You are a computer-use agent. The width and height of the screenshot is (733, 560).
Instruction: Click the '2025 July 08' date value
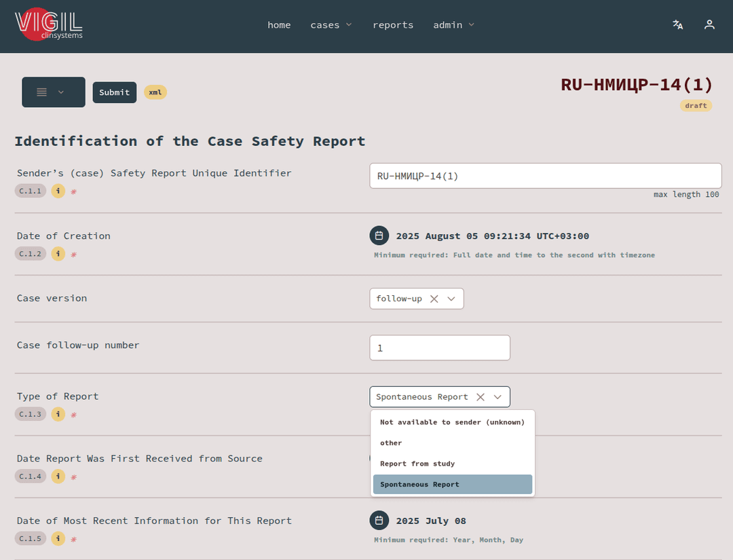click(431, 521)
